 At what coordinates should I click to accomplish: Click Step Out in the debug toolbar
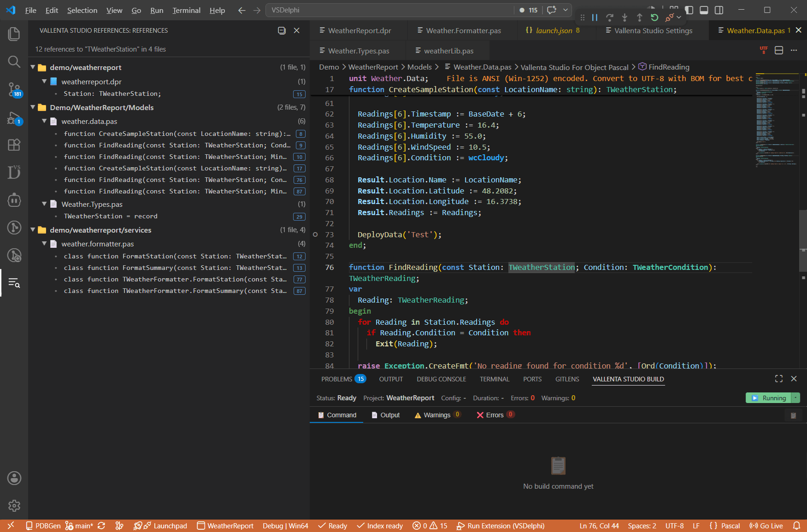640,18
